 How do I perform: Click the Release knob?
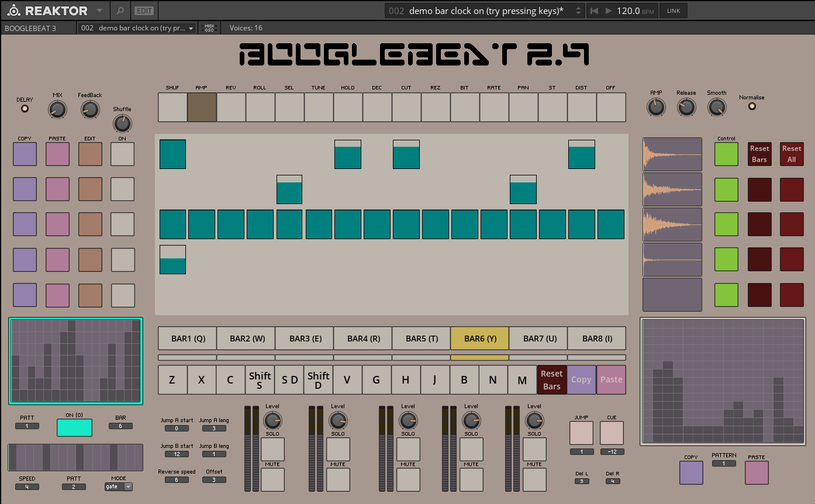click(x=686, y=107)
